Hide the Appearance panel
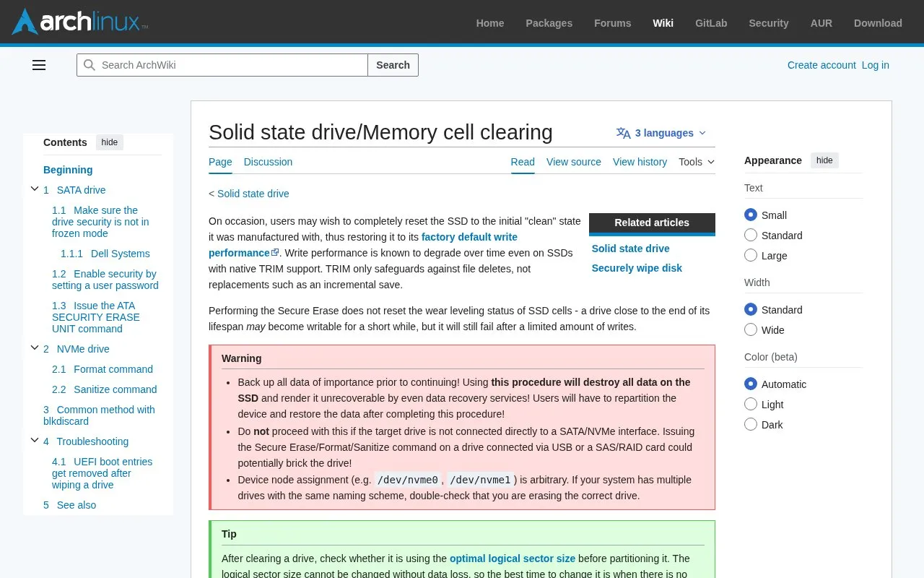 [824, 160]
